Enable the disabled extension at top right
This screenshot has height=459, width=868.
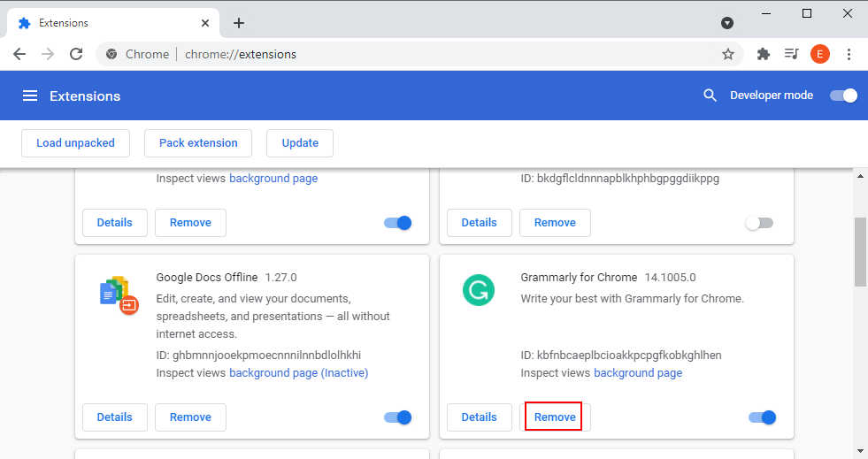(759, 223)
